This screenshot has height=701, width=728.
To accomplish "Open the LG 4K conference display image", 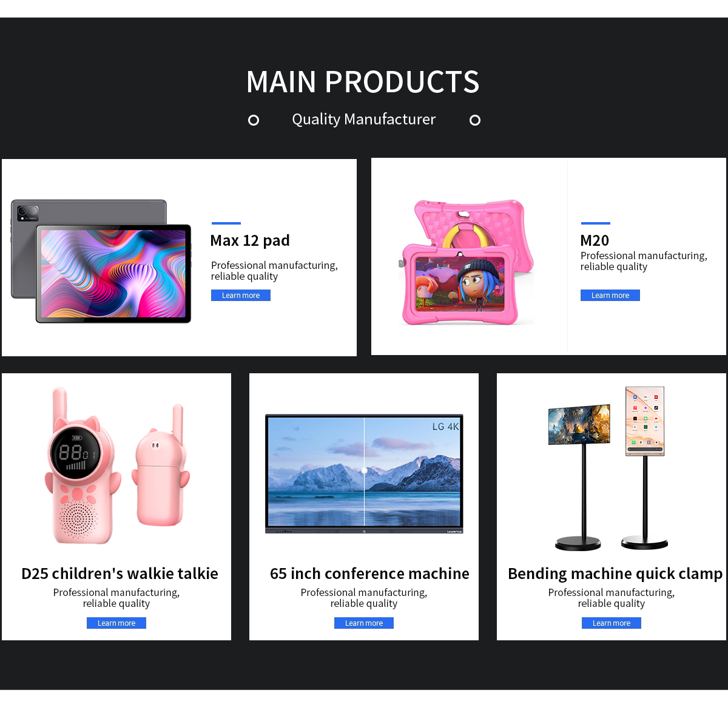I will (x=364, y=474).
